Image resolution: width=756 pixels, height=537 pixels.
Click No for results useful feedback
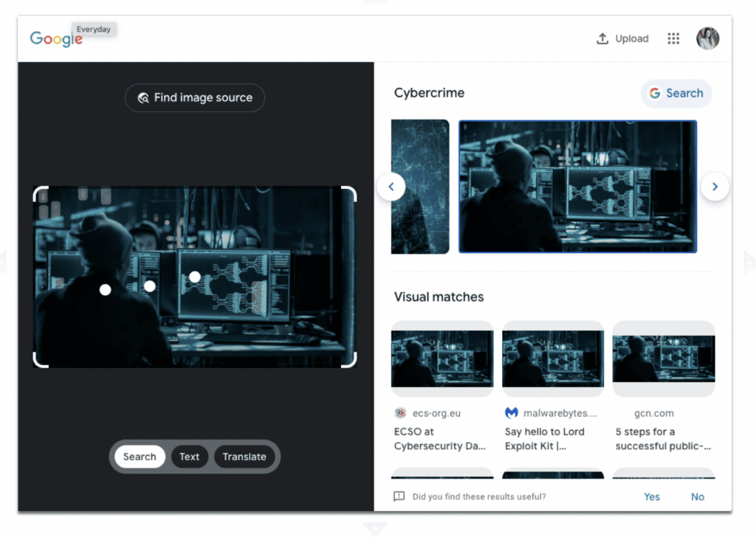tap(697, 496)
